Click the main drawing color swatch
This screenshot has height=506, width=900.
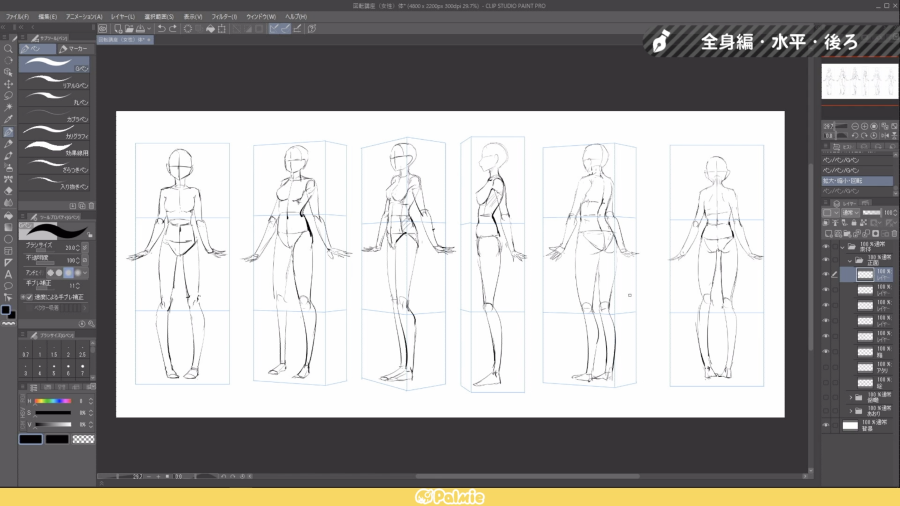click(30, 439)
